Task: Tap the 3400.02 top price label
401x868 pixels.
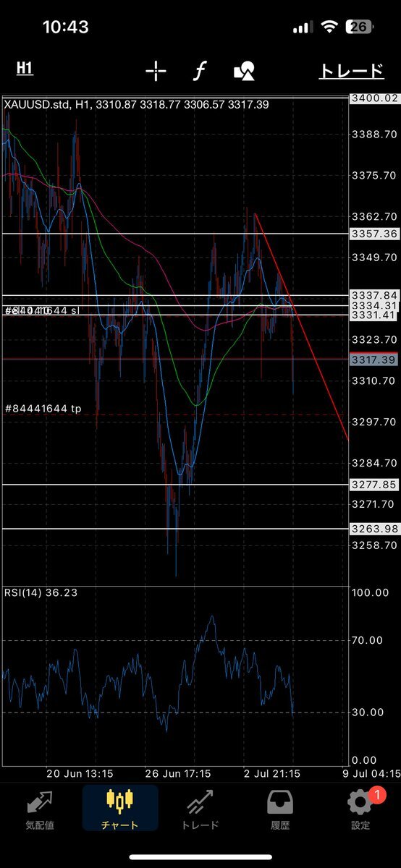Action: [x=374, y=98]
